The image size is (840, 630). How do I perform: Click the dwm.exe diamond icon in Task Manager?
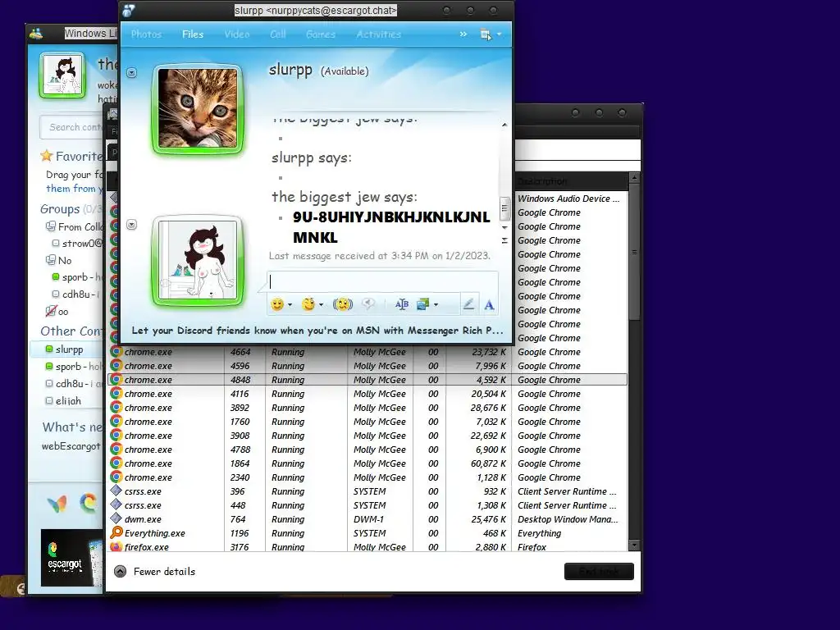click(x=116, y=518)
